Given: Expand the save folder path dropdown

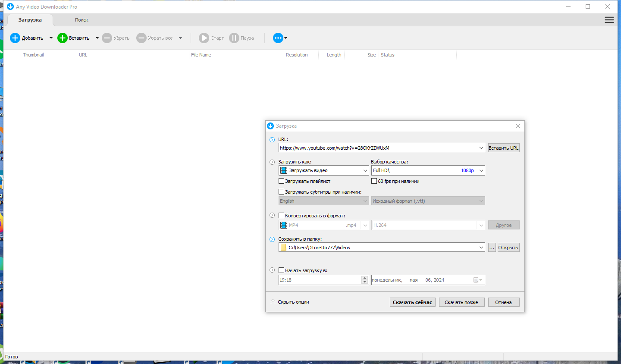Looking at the screenshot, I should click(481, 248).
